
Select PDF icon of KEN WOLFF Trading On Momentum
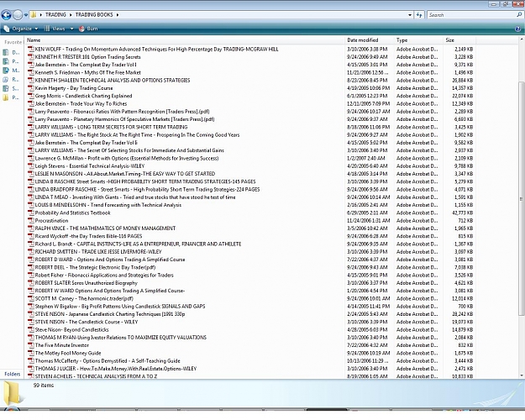pos(31,50)
